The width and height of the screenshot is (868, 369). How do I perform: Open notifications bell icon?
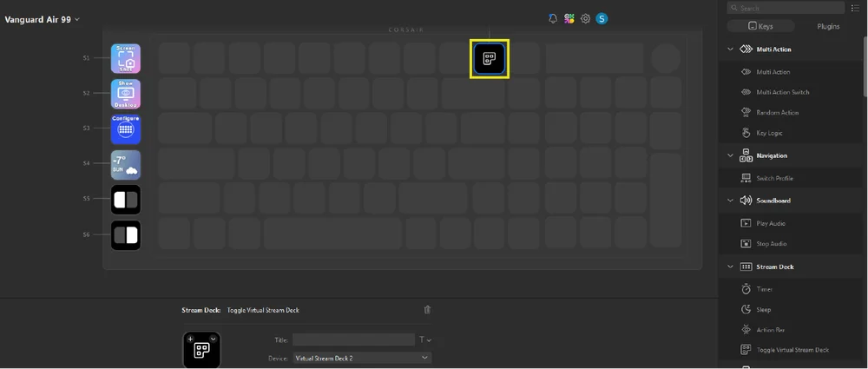coord(553,18)
